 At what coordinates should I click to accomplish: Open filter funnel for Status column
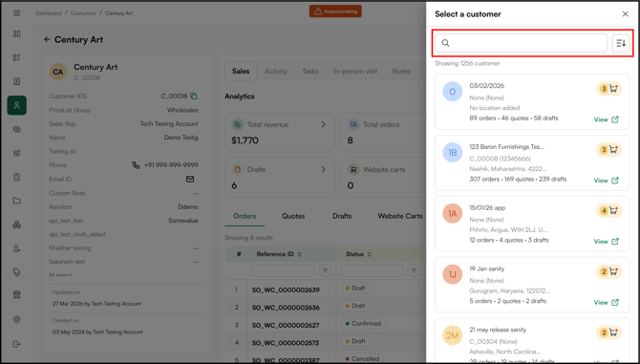(x=414, y=270)
